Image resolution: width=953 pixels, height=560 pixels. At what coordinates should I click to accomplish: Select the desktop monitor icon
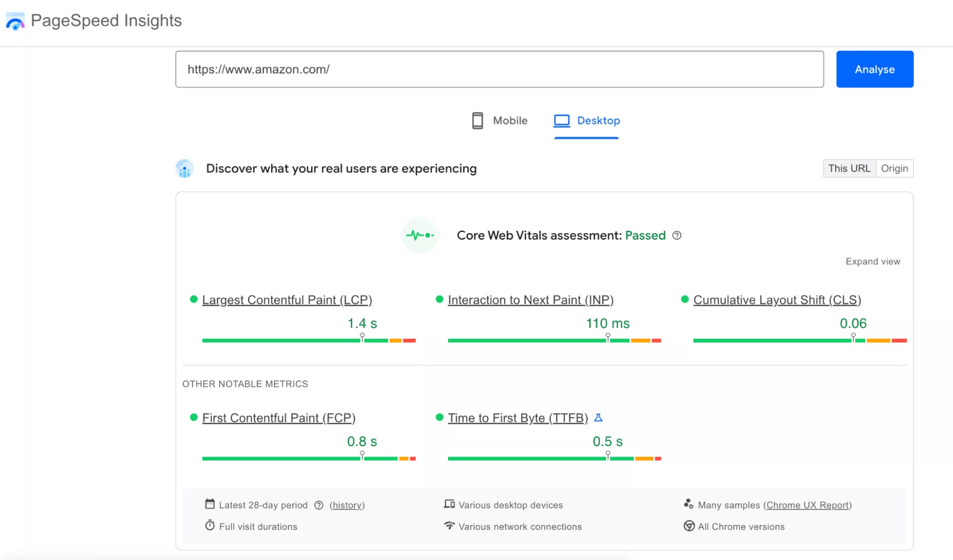(561, 121)
